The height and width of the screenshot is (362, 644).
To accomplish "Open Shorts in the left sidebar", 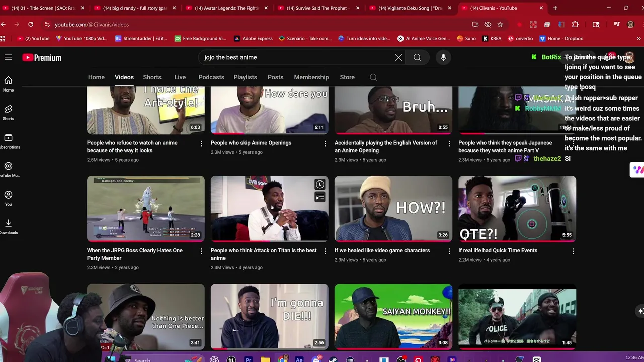I will pos(8,113).
